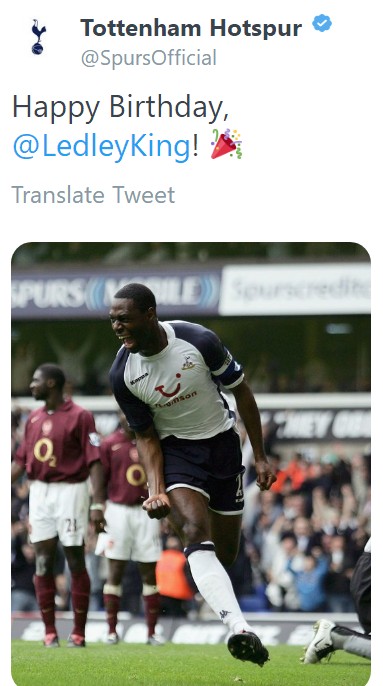Open the Tottenham cockerel profile avatar
This screenshot has height=686, width=383.
tap(39, 37)
